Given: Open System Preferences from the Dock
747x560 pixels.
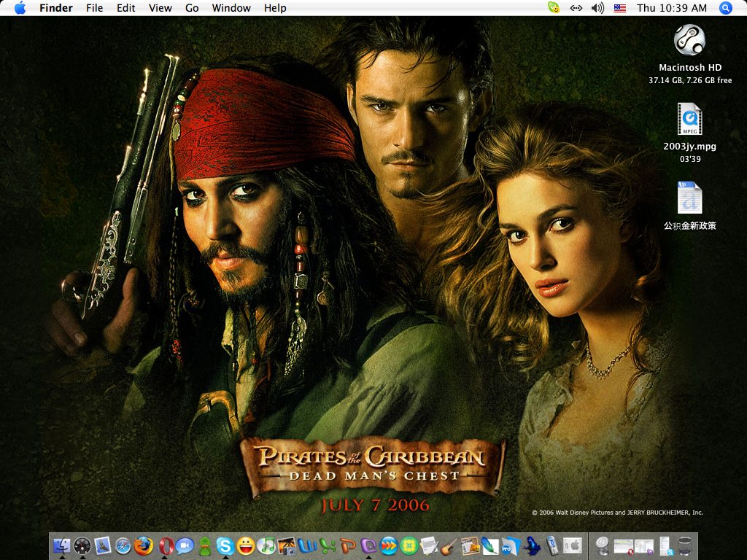Looking at the screenshot, I should click(x=573, y=545).
